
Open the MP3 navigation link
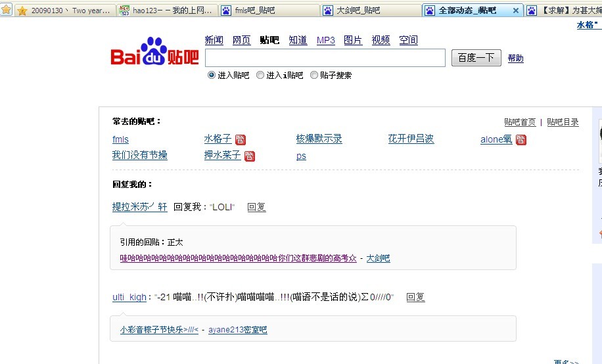click(325, 40)
